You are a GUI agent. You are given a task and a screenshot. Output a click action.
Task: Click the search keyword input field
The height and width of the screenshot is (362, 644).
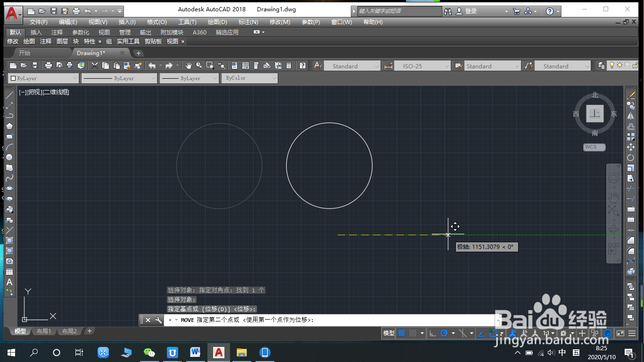[399, 11]
